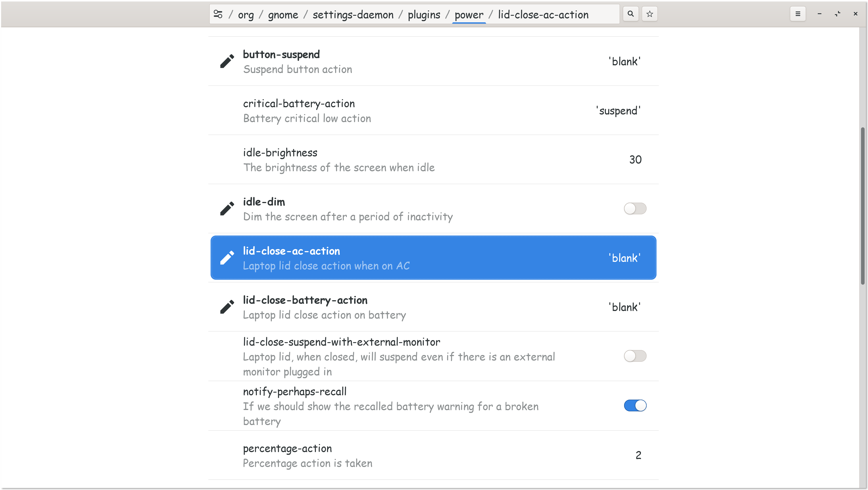The image size is (868, 490).
Task: Click pencil icon beside button-suspend
Action: point(227,61)
